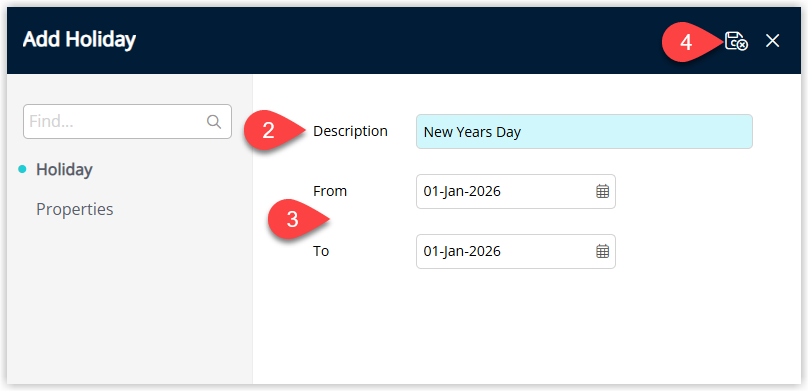Open the To date calendar picker
The image size is (809, 392).
pyautogui.click(x=603, y=251)
